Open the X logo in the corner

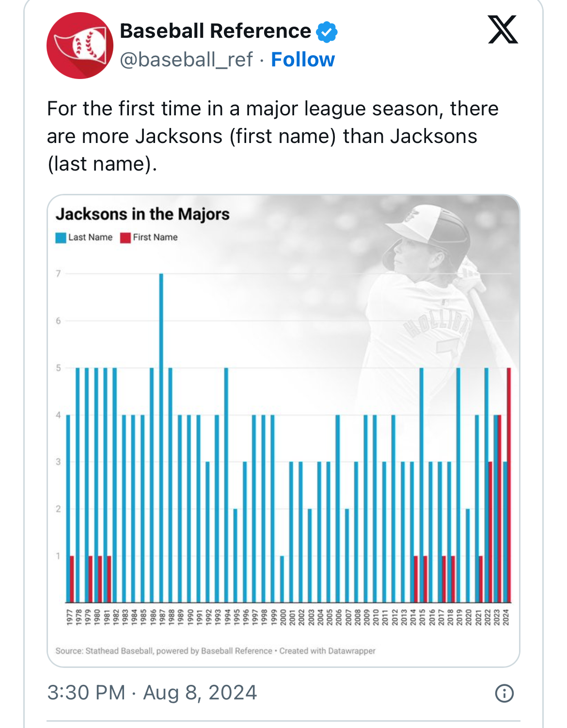click(x=503, y=30)
